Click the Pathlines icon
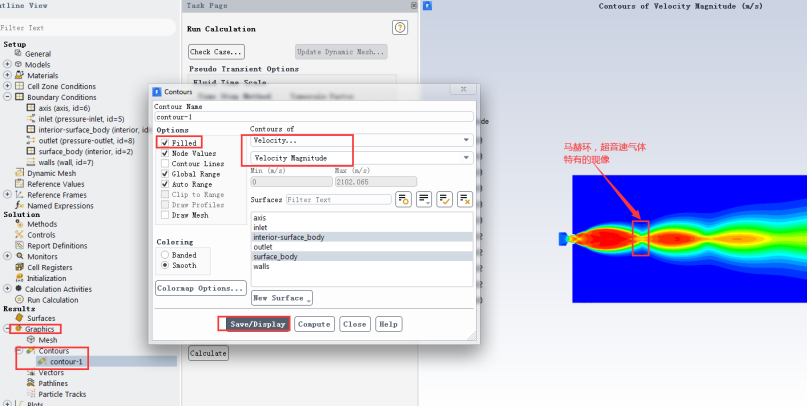 31,383
